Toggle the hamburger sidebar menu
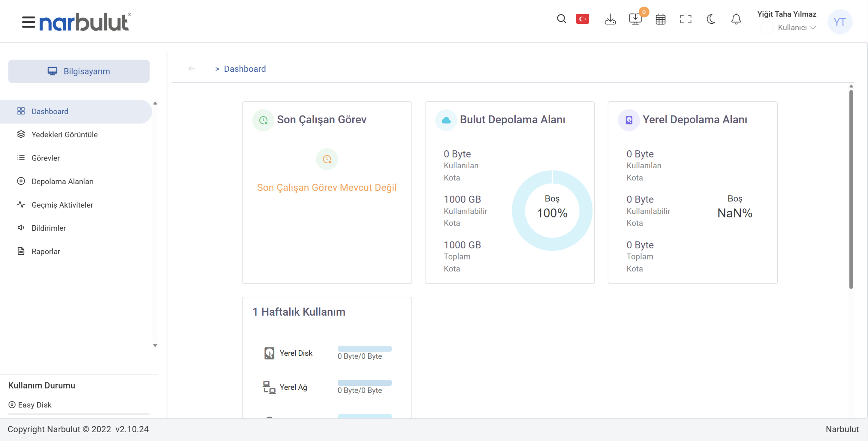 tap(28, 22)
